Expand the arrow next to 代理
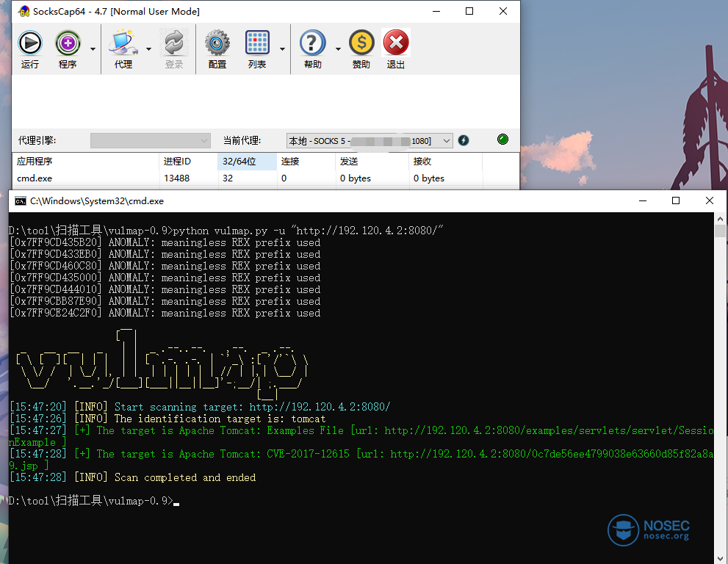 (148, 49)
